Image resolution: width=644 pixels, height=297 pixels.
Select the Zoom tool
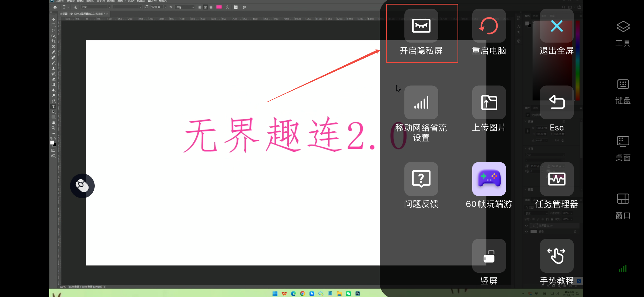point(54,128)
